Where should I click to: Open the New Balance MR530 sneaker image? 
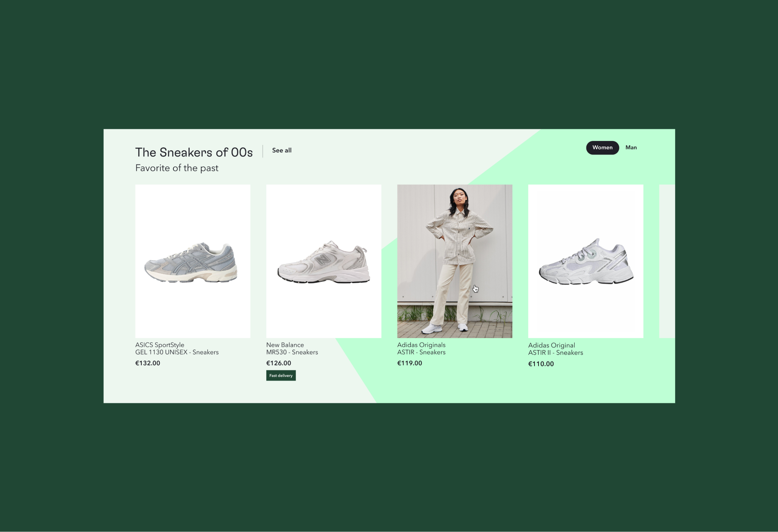324,261
